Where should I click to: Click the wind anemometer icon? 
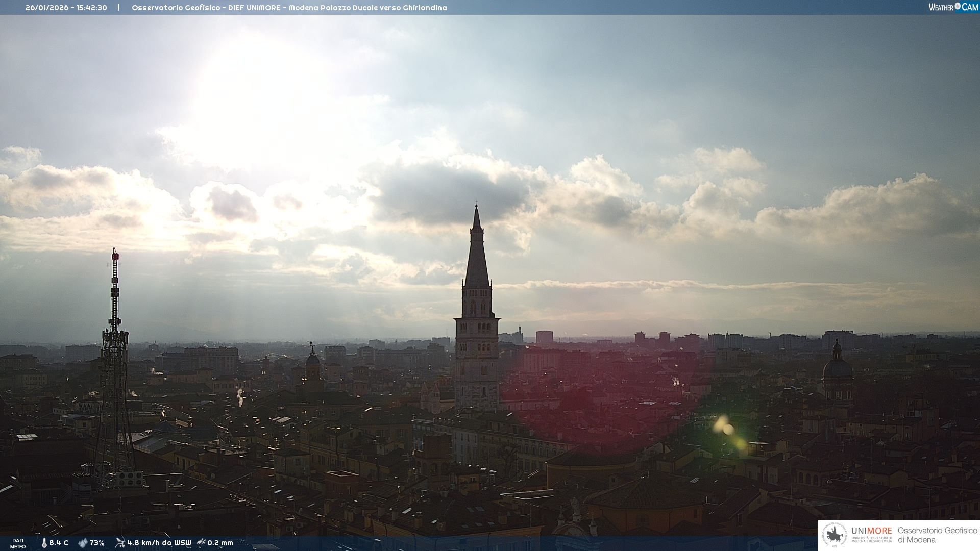point(120,542)
